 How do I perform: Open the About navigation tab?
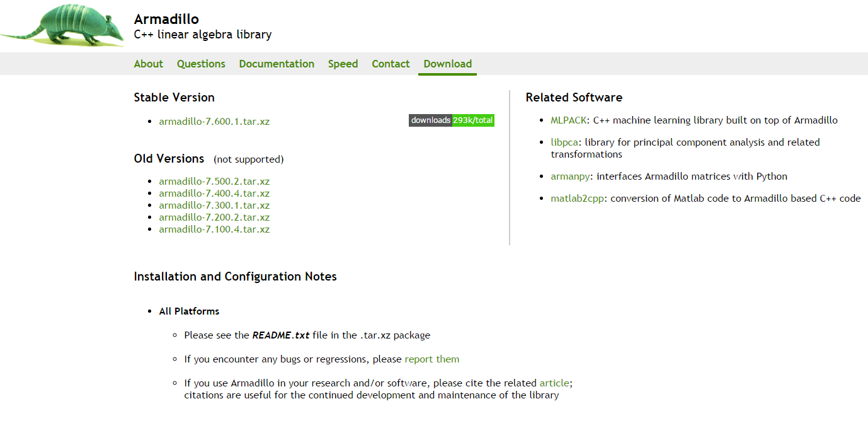coord(149,64)
